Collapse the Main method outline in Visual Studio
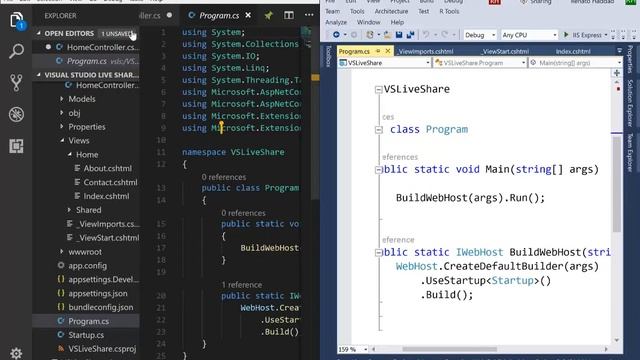 click(x=378, y=170)
